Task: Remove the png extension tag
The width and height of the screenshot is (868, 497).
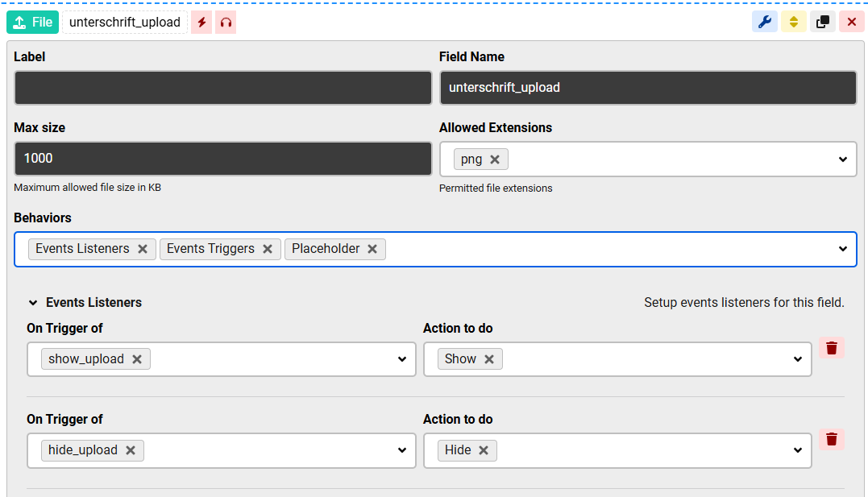Action: pos(495,159)
